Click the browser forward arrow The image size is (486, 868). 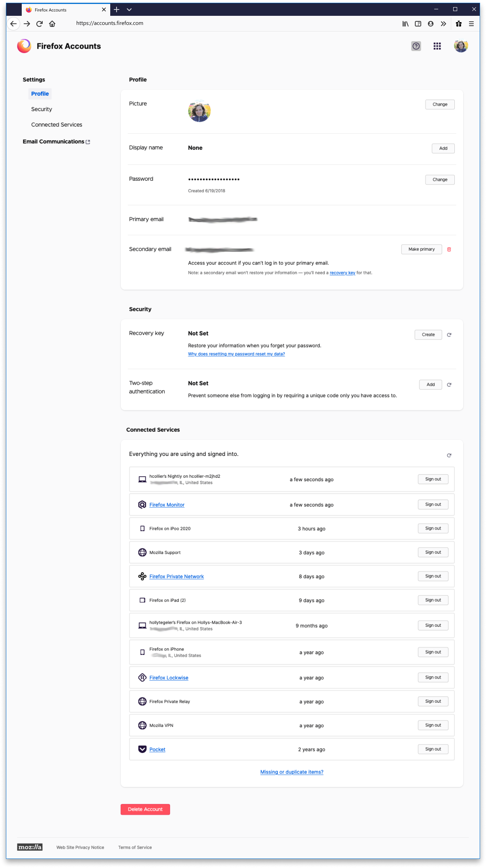27,24
